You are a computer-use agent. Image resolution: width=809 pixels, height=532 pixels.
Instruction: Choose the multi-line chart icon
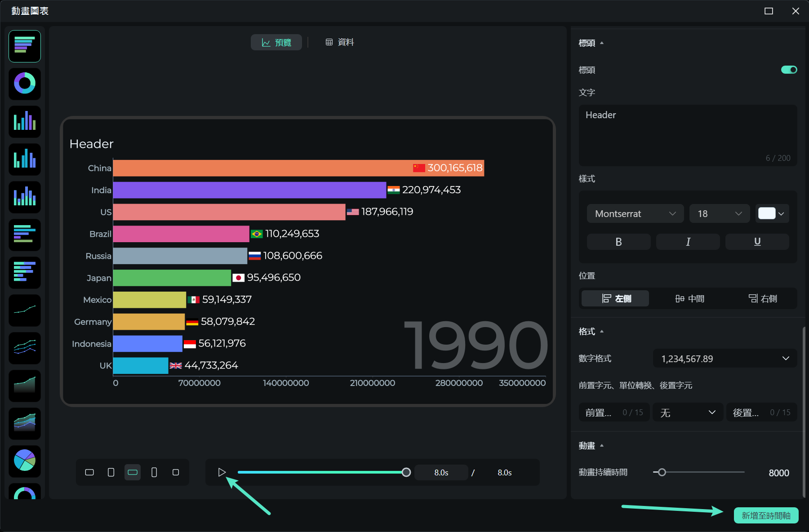(25, 348)
